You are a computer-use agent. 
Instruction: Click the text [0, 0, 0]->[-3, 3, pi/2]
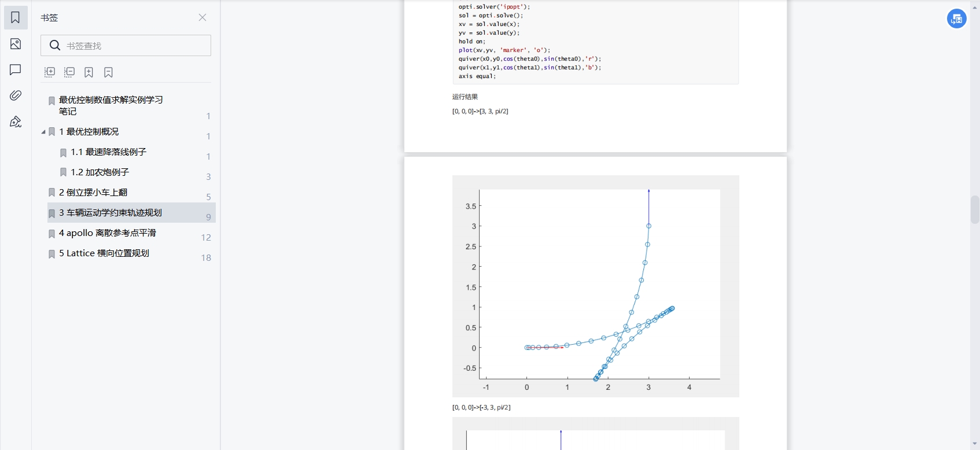481,407
